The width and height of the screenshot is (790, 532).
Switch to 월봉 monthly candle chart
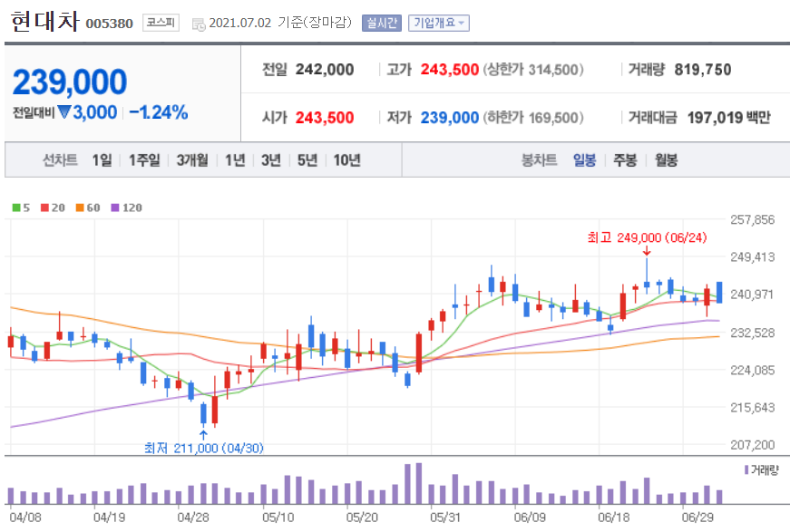click(x=666, y=160)
